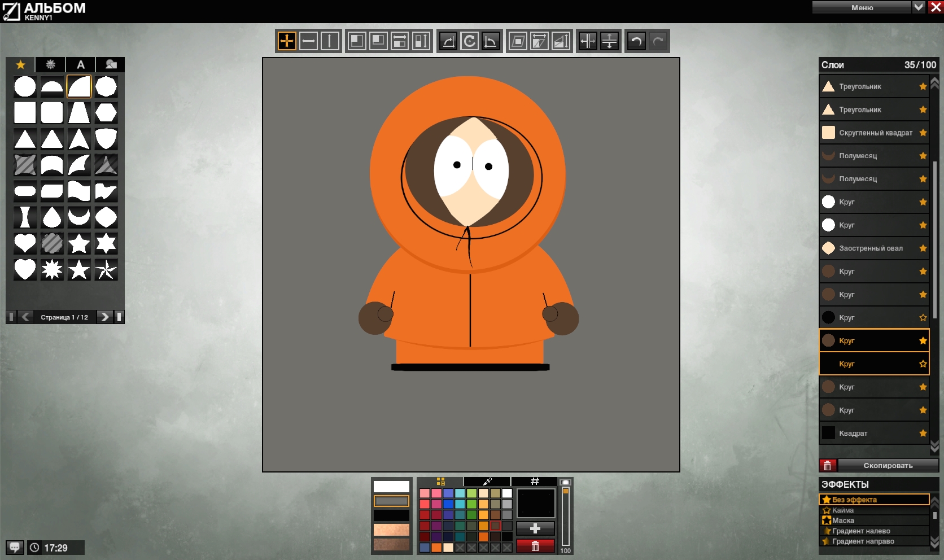Toggle star on Квадрат layer
944x560 pixels.
pyautogui.click(x=923, y=433)
